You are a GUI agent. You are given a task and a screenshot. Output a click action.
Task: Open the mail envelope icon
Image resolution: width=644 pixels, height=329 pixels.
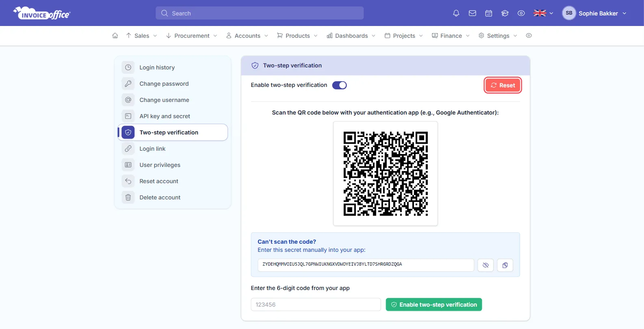tap(473, 13)
